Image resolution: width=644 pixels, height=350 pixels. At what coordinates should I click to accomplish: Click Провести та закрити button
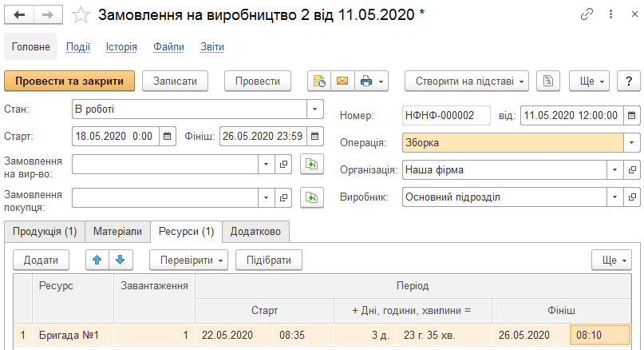point(69,81)
